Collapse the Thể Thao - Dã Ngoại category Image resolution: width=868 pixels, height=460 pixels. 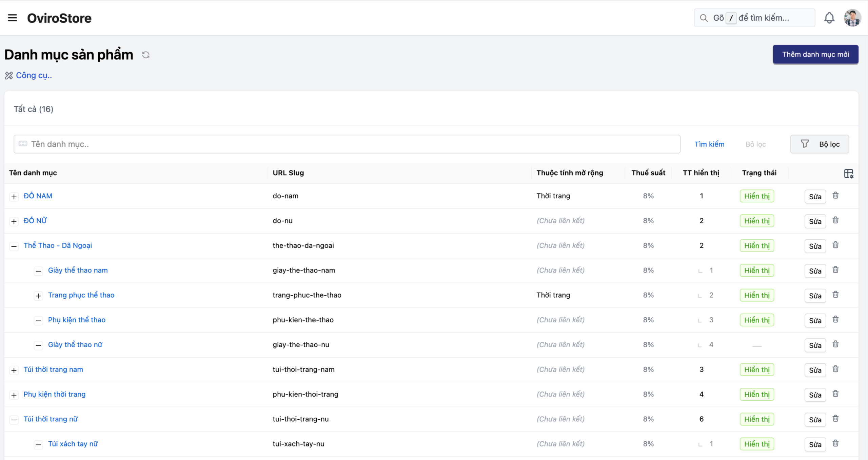[14, 246]
